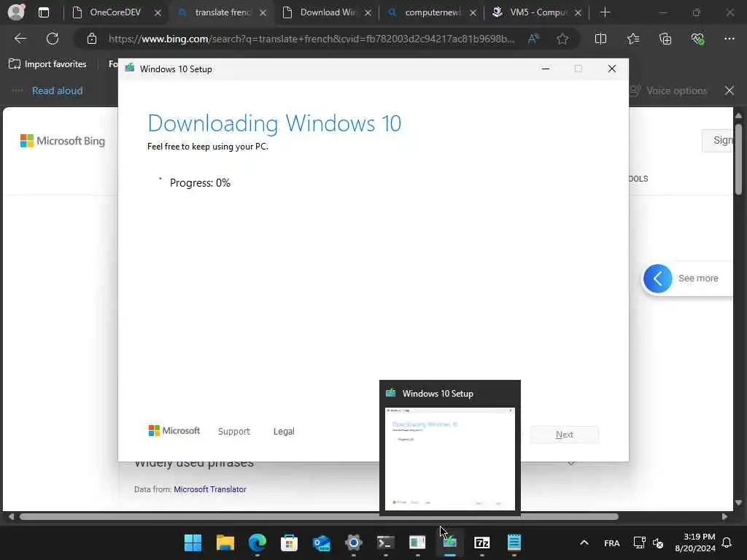Open Microsoft Edge from taskbar
Viewport: 747px width, 560px height.
258,542
